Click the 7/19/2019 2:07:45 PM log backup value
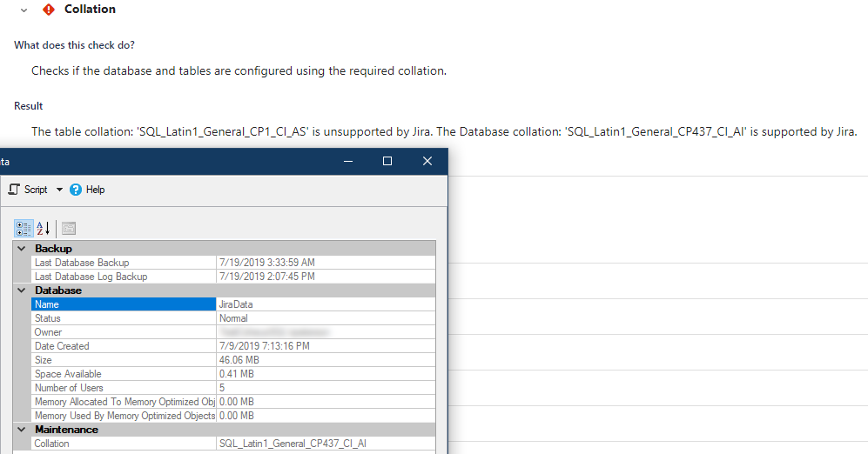Viewport: 868px width, 454px height. point(266,276)
